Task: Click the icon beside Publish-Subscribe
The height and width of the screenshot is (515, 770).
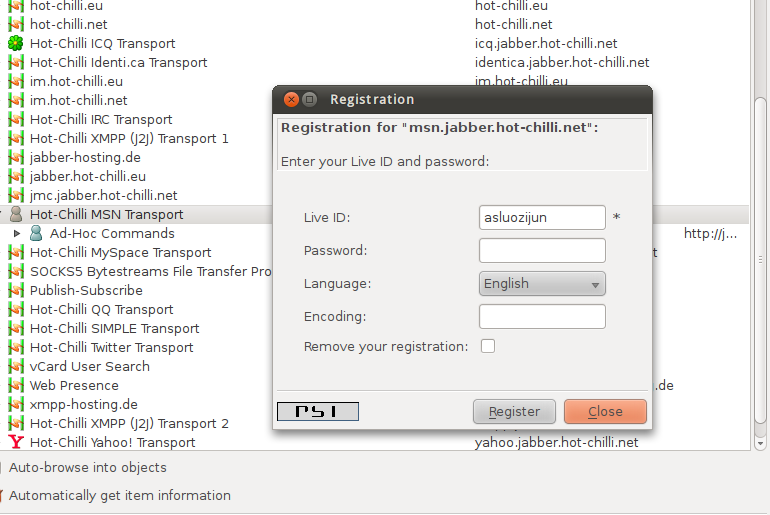Action: pos(16,290)
